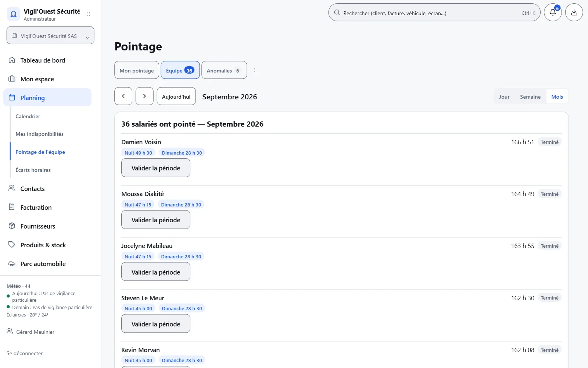Click the sidebar drag handle dots icon
588x368 pixels.
(x=89, y=14)
